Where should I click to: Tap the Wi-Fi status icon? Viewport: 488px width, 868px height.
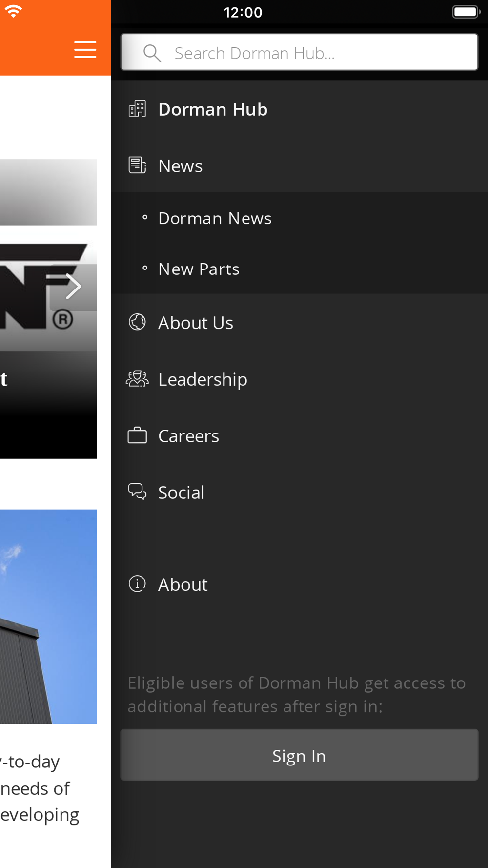[x=13, y=11]
